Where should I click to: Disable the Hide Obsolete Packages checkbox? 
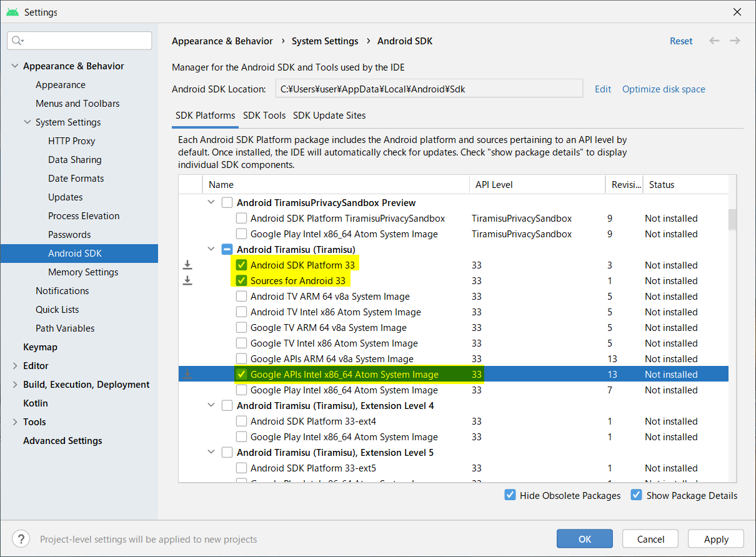point(510,495)
